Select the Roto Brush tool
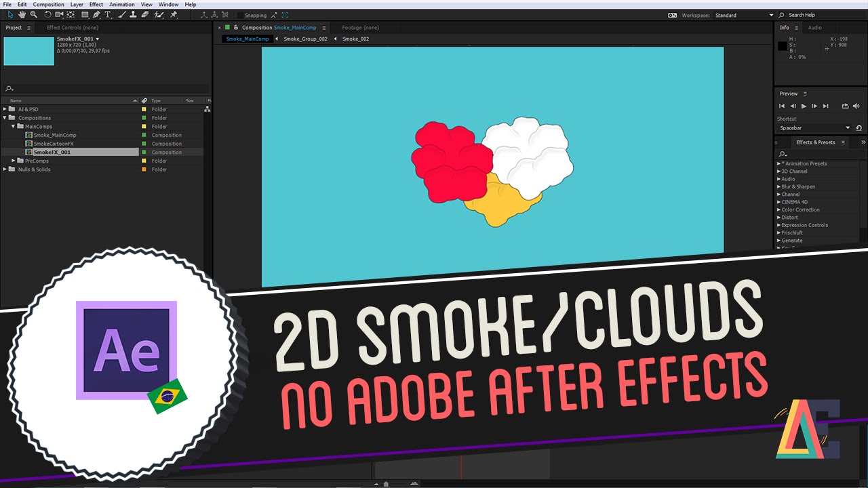This screenshot has width=868, height=488. [x=159, y=15]
